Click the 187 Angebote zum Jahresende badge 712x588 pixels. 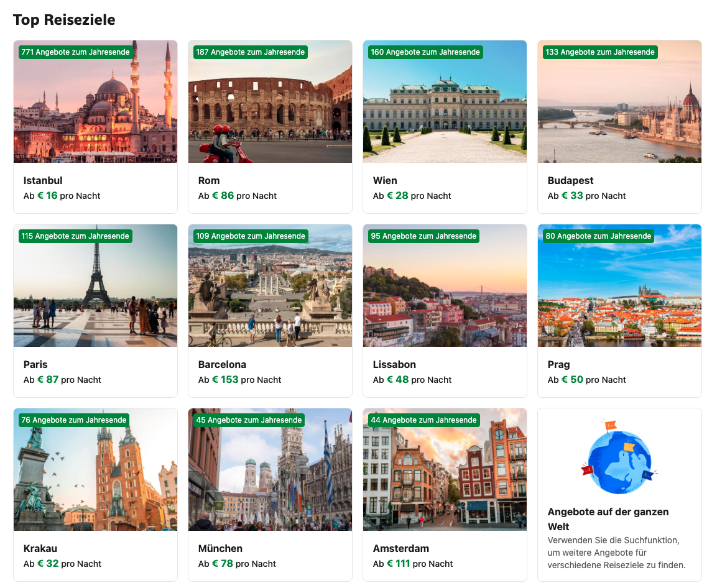point(250,52)
